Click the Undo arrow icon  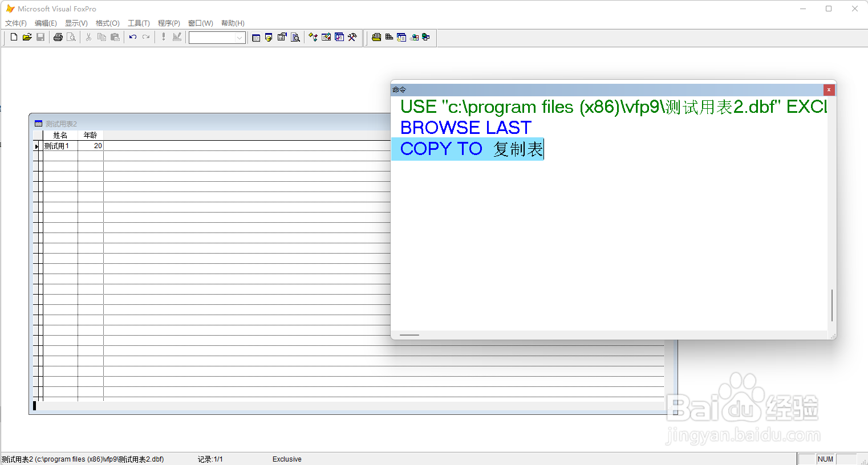132,37
